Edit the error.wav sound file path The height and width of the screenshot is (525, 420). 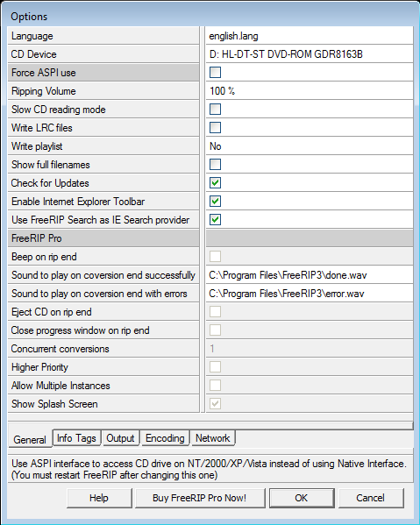[x=310, y=294]
